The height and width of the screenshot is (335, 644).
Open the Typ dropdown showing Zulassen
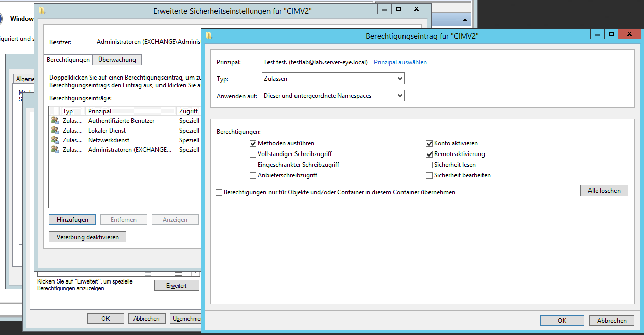coord(333,78)
